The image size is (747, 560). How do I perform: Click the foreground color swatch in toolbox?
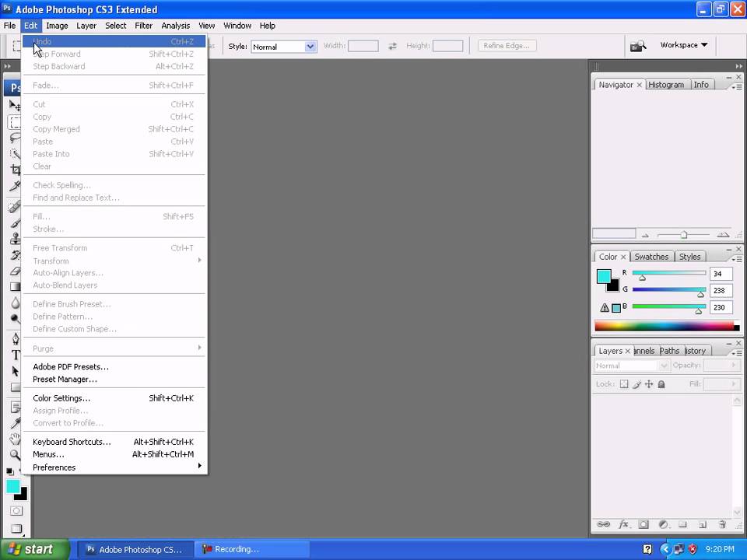tap(13, 486)
